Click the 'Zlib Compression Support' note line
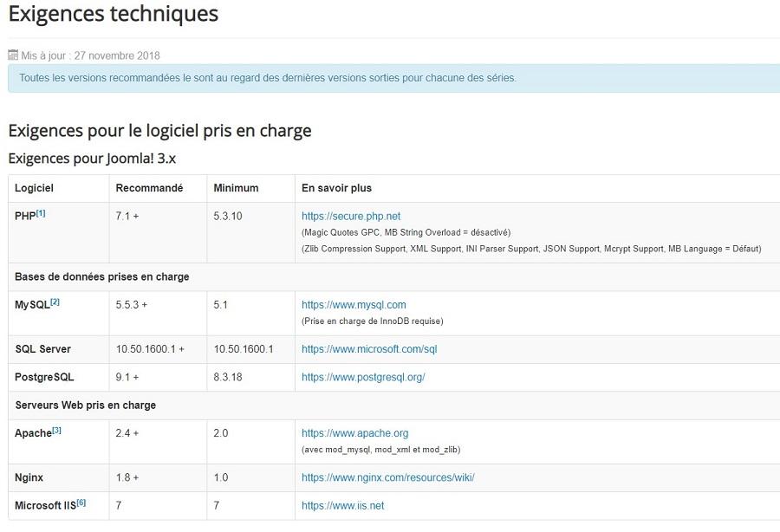Viewport: 780px width, 532px height. [531, 249]
